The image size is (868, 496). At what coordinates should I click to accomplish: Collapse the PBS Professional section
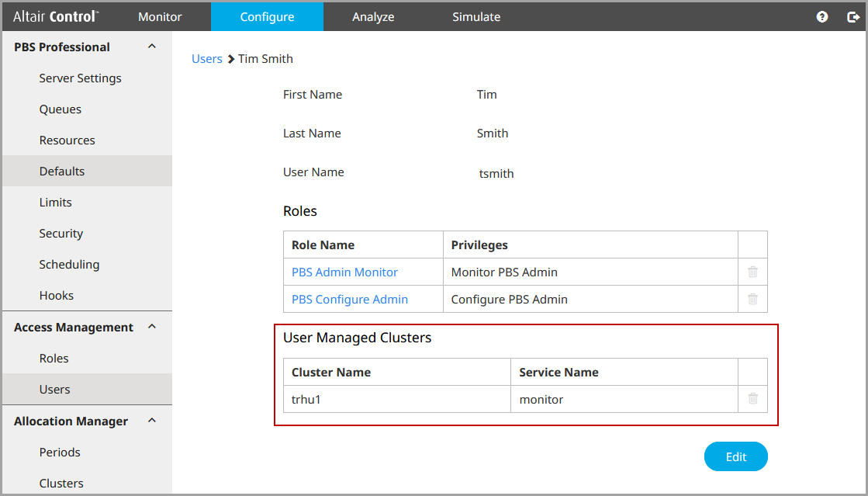point(152,47)
